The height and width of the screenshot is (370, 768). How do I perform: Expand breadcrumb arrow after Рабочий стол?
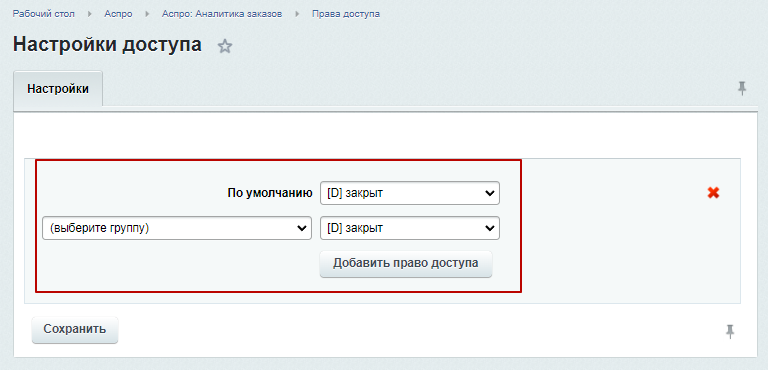point(90,14)
